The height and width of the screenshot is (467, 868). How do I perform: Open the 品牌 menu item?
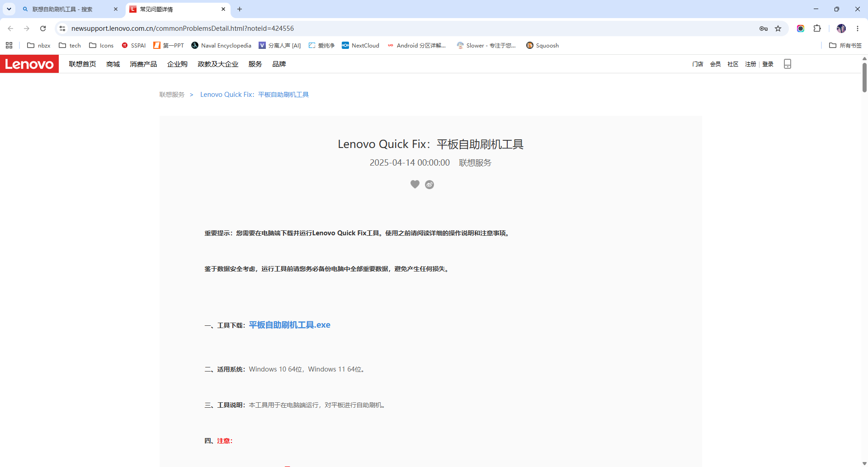click(279, 64)
